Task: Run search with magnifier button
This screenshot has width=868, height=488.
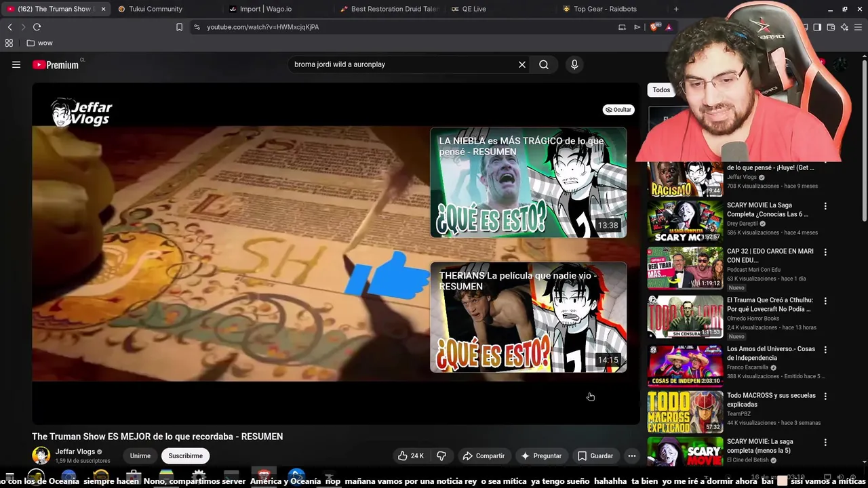Action: (544, 64)
